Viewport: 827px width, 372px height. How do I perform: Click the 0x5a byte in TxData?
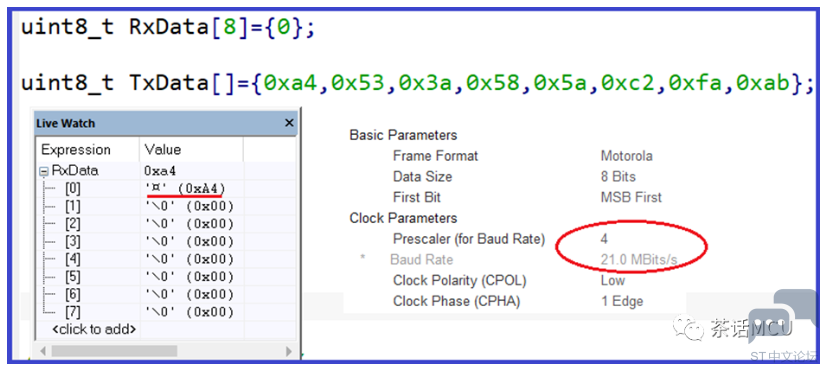tap(561, 82)
